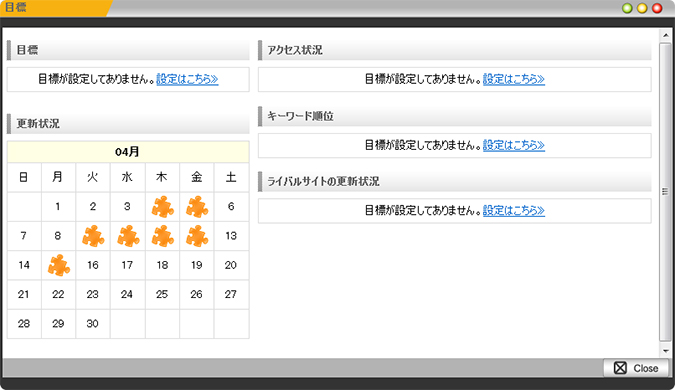Click the vertical scrollbar thumb
The height and width of the screenshot is (390, 675).
pyautogui.click(x=666, y=192)
